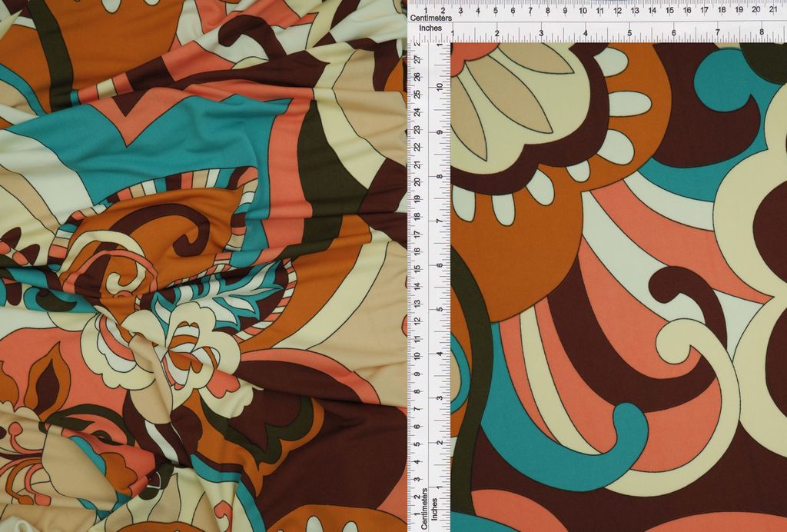The width and height of the screenshot is (787, 532).
Task: Click the 14 centimeter mark on vertical ruler
Action: [416, 286]
